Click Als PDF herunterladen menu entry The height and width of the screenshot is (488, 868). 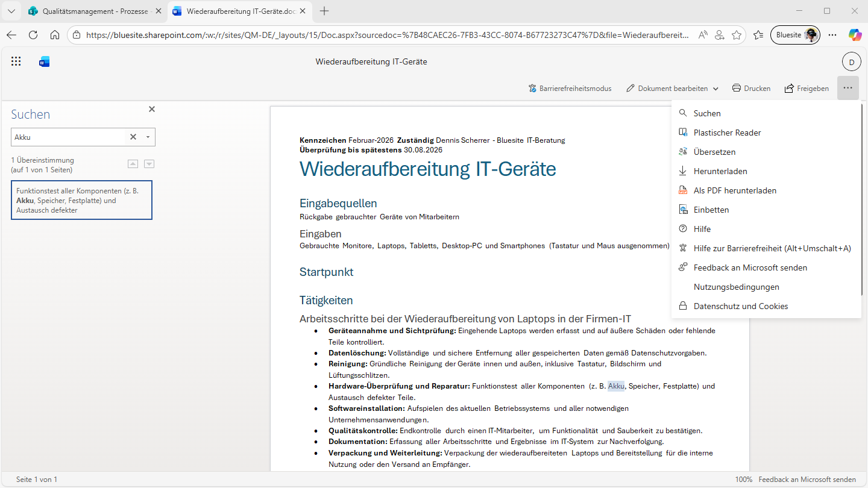[735, 190]
